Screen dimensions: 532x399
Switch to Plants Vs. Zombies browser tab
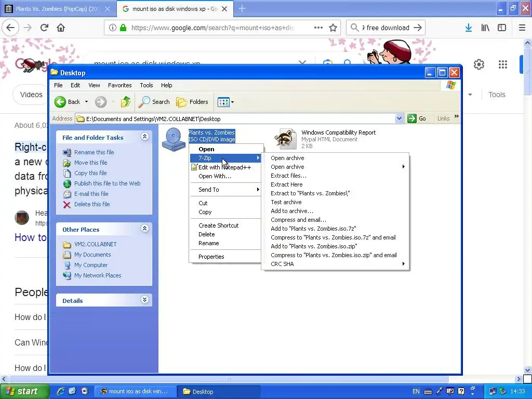(58, 9)
